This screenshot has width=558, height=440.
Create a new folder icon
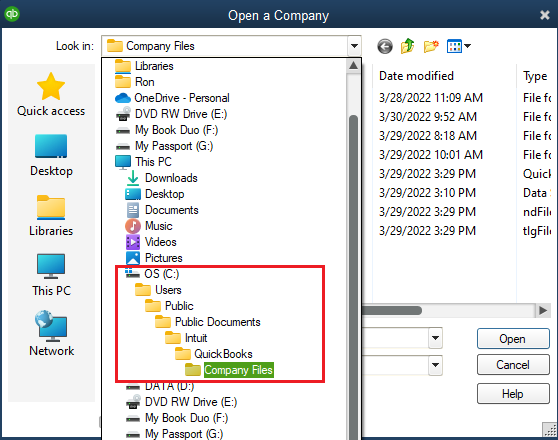[x=431, y=46]
